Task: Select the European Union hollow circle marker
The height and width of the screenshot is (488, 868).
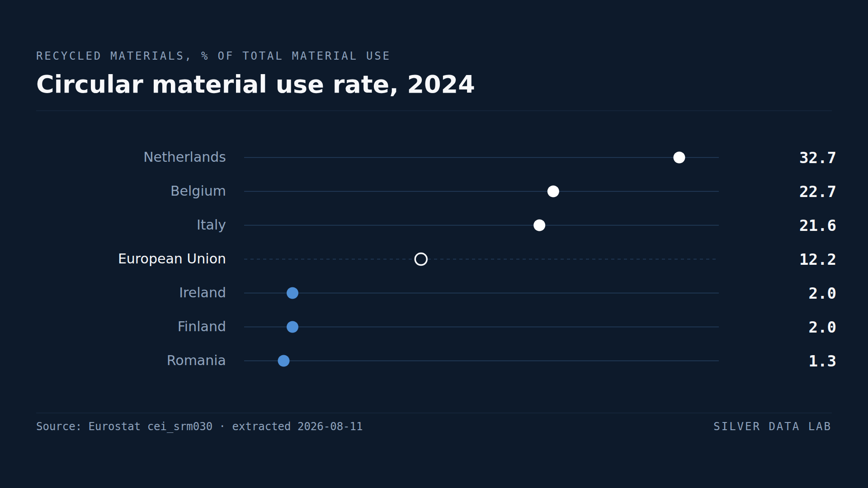Action: [x=421, y=259]
